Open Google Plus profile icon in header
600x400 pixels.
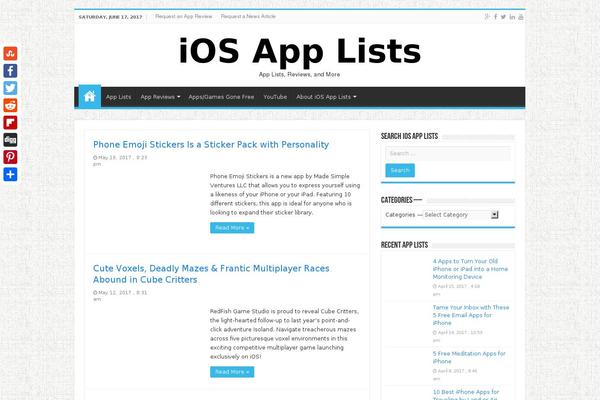[x=487, y=16]
